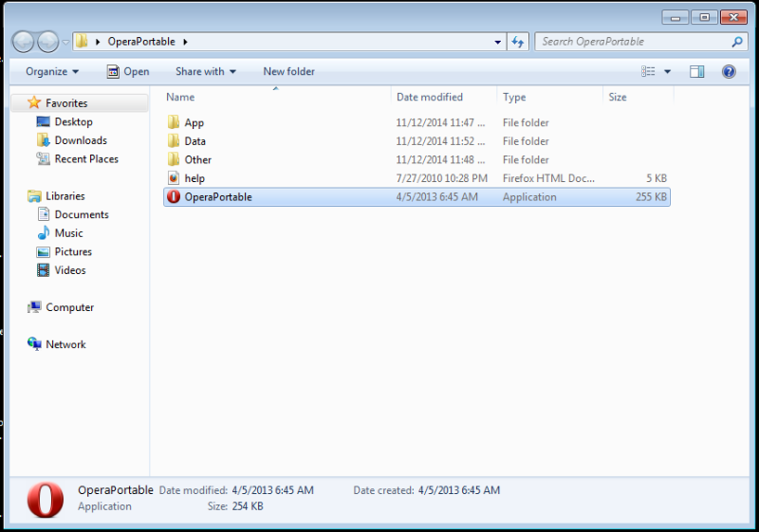The height and width of the screenshot is (532, 759).
Task: Click the Forward navigation arrow button
Action: coord(48,42)
